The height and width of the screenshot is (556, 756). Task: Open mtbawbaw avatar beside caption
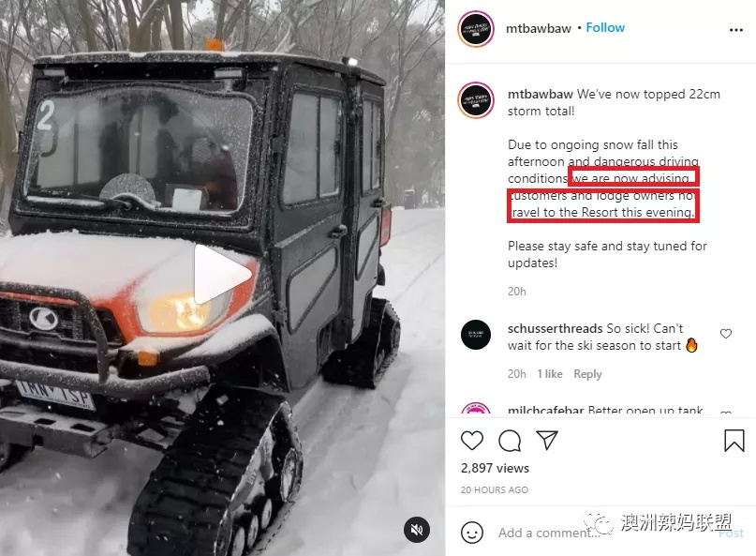point(476,100)
